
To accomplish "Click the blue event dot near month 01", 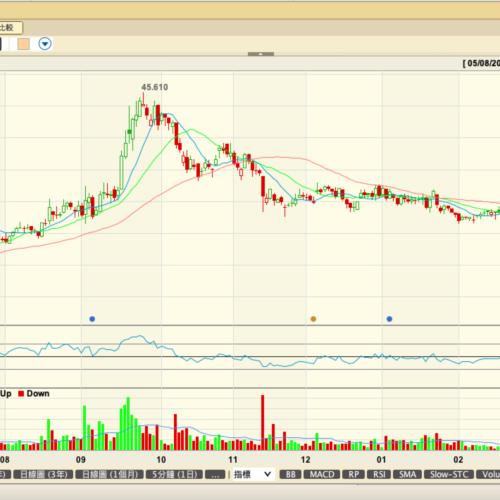I will tap(389, 319).
